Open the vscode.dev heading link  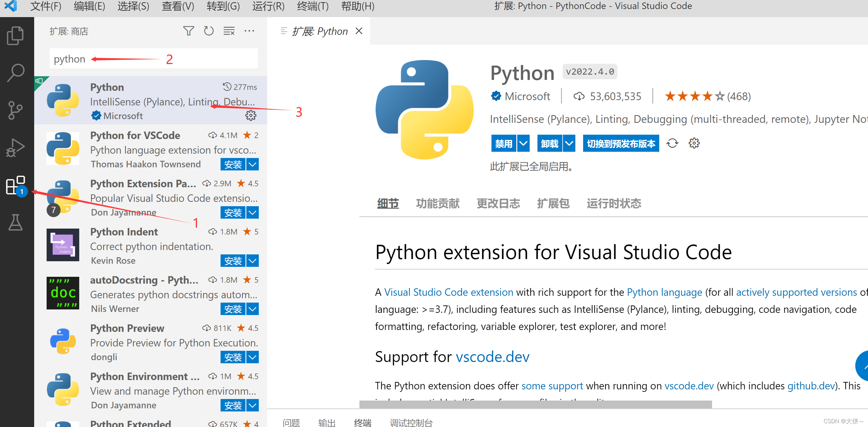coord(492,357)
